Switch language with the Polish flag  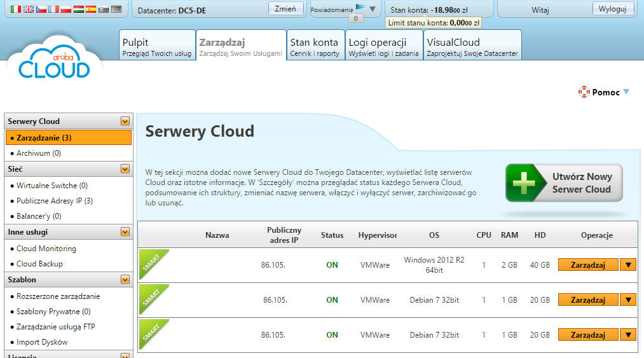[65, 9]
